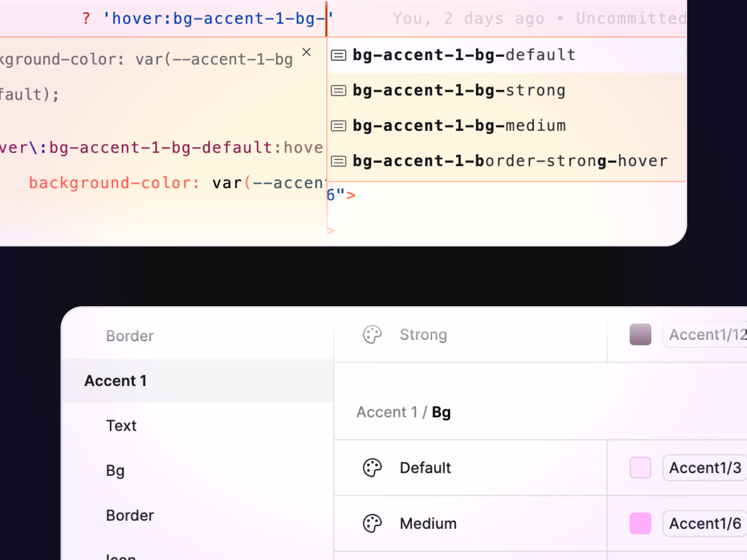The width and height of the screenshot is (747, 560).
Task: Click the Default row pale pink swatch
Action: pos(640,468)
